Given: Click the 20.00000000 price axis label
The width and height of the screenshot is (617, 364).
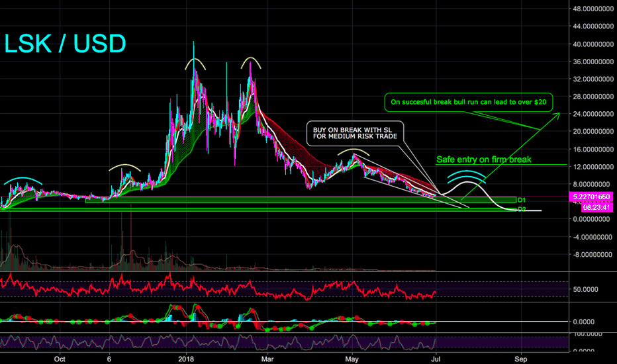Looking at the screenshot, I should click(593, 132).
